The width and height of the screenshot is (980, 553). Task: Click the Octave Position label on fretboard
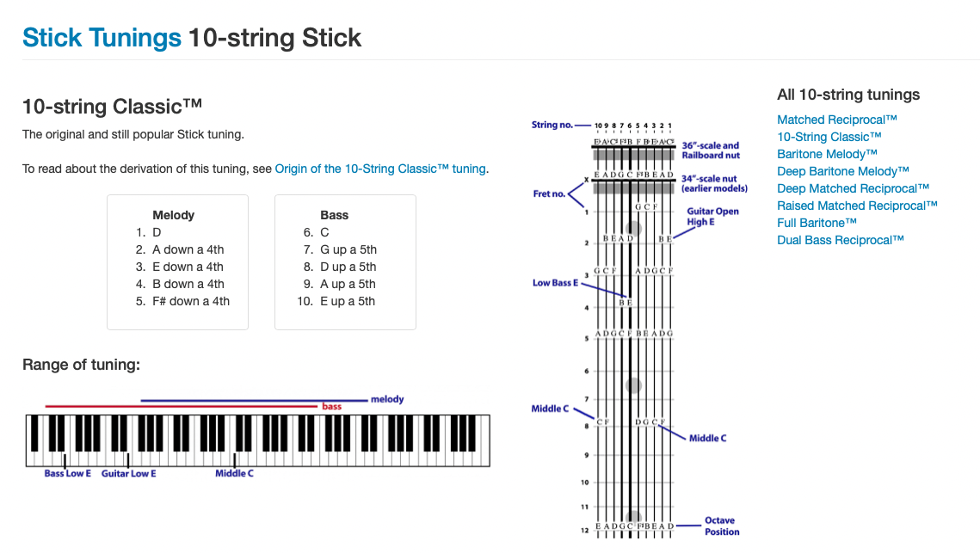coord(722,526)
